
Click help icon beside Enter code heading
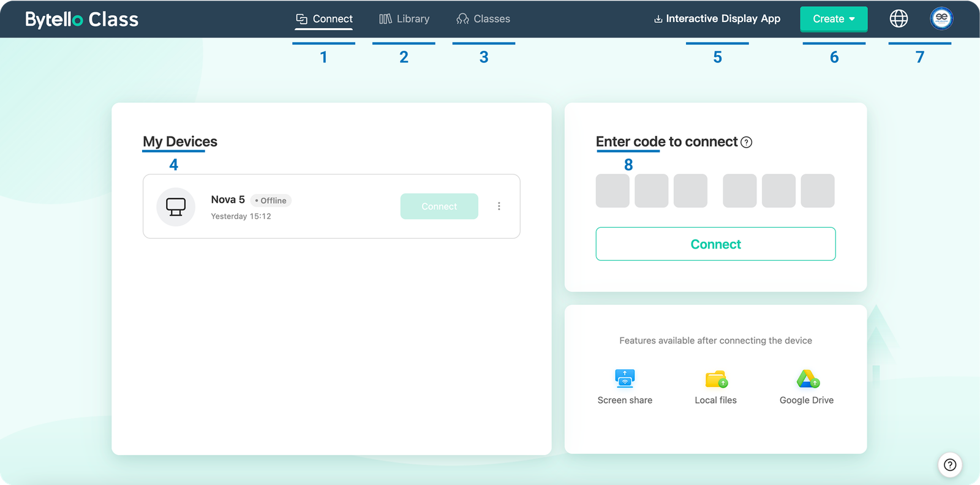click(747, 142)
